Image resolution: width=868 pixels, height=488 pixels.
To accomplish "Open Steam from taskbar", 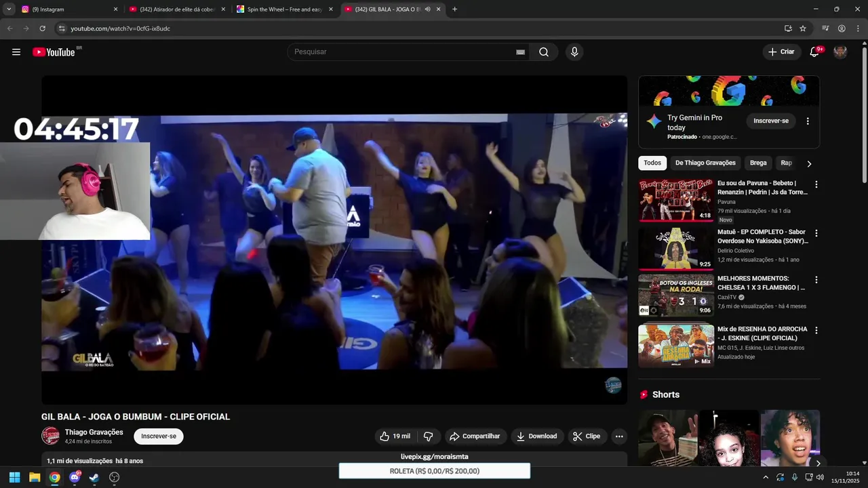I will click(94, 477).
